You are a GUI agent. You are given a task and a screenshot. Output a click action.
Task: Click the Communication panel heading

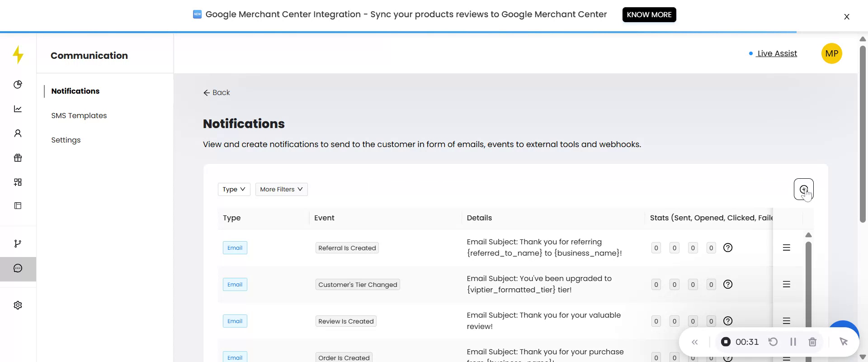89,56
